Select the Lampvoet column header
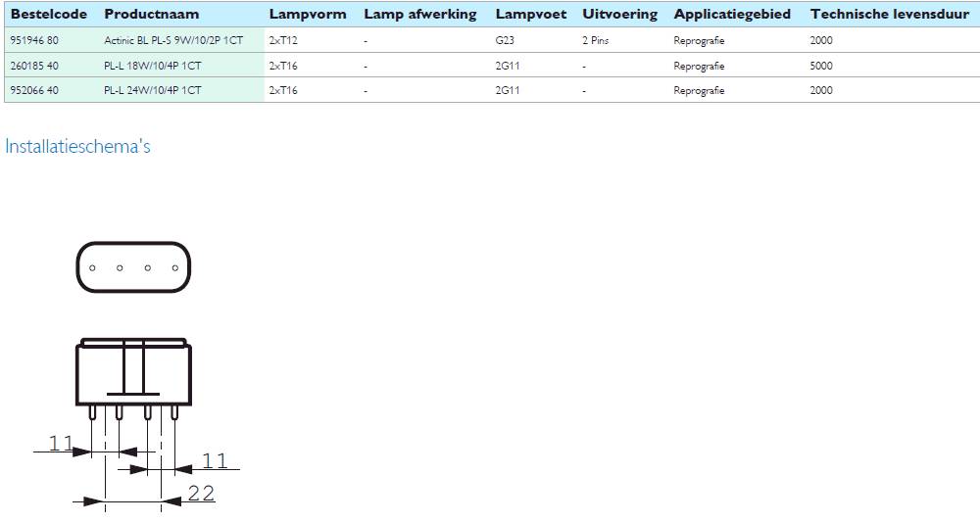The height and width of the screenshot is (523, 980). tap(530, 15)
